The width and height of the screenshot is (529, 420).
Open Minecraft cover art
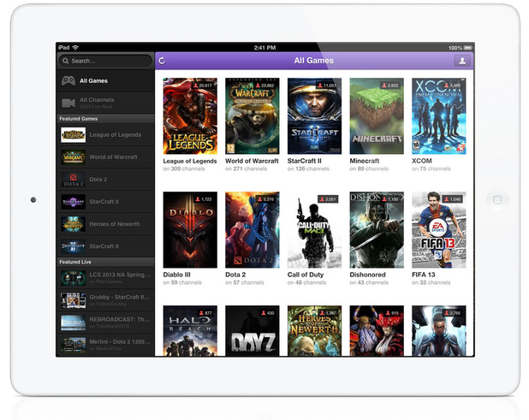tap(377, 116)
